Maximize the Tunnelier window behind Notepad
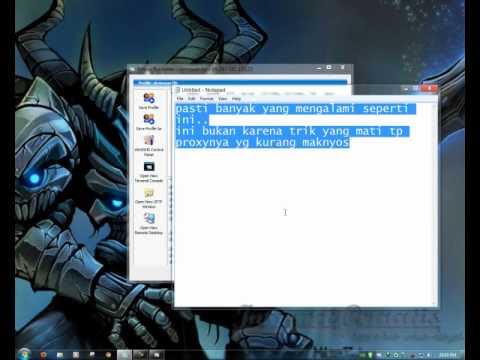This screenshot has width=480, height=360. [x=329, y=68]
